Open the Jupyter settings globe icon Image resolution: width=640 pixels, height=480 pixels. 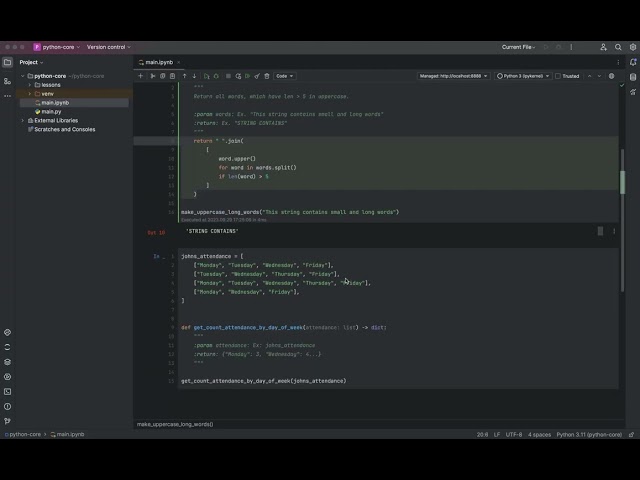pyautogui.click(x=611, y=76)
